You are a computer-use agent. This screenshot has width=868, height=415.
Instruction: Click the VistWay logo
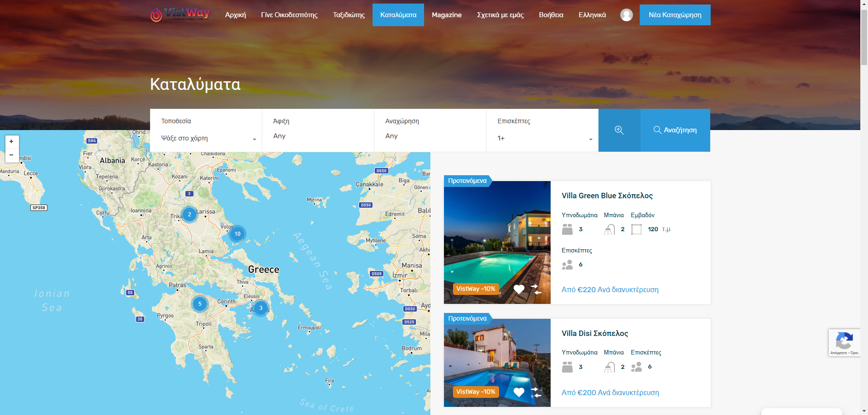tap(181, 14)
